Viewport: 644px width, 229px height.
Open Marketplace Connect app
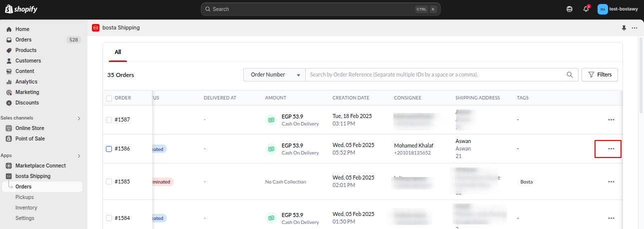[x=40, y=165]
